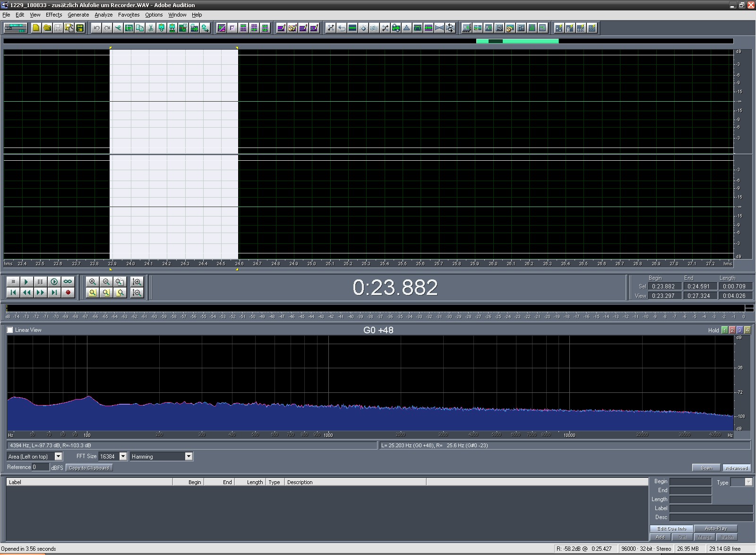756x555 pixels.
Task: Open the Effects menu
Action: (54, 15)
